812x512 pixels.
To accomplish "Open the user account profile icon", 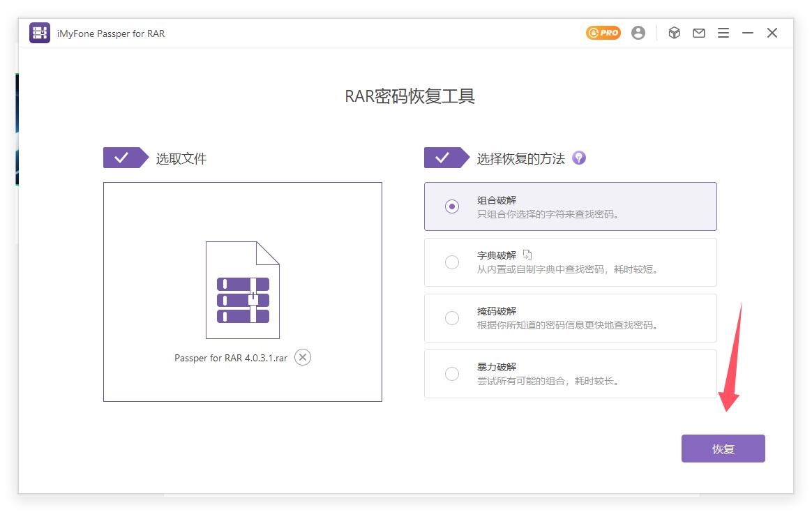I will coord(638,33).
